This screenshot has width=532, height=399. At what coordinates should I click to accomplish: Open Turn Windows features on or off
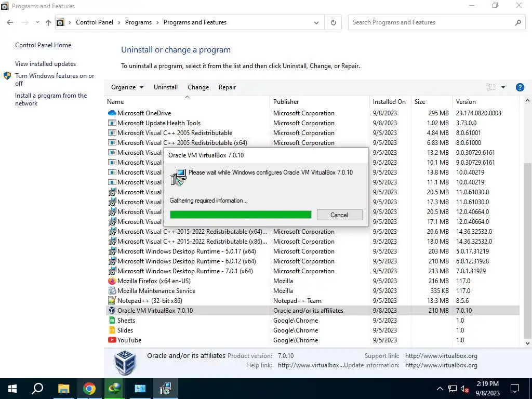coord(55,79)
